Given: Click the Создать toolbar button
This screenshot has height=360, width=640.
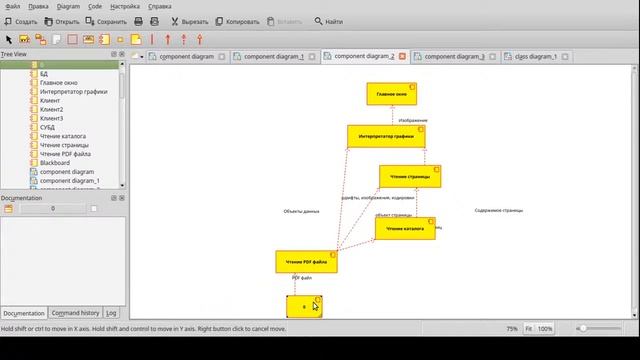Looking at the screenshot, I should pyautogui.click(x=20, y=22).
